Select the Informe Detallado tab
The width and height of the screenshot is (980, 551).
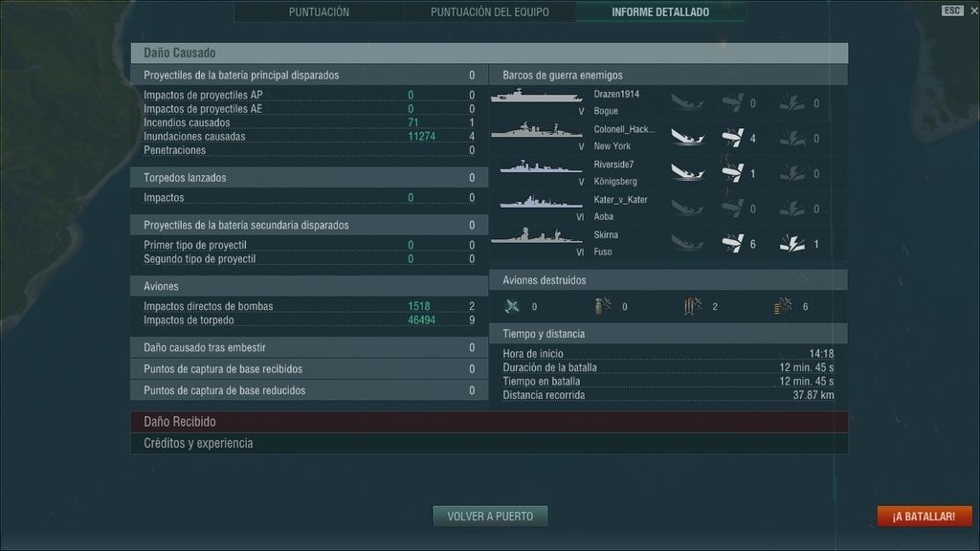(x=661, y=11)
